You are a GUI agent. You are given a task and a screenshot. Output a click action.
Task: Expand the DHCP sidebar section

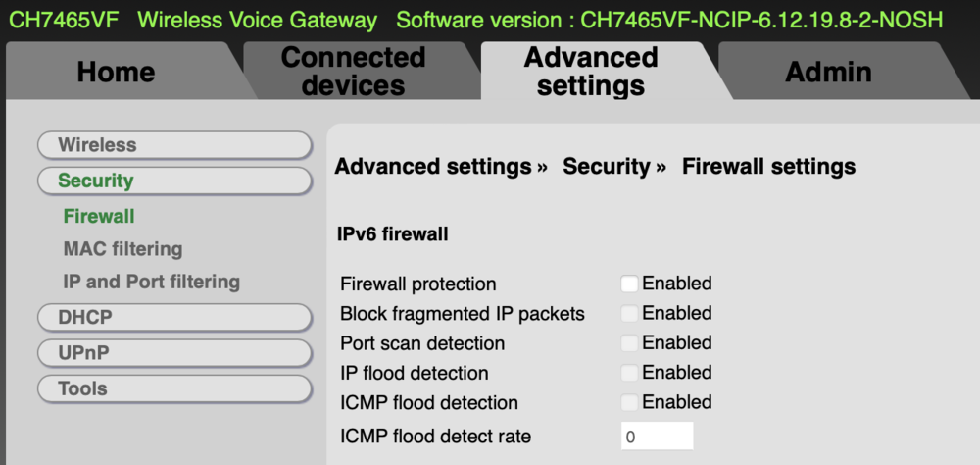pyautogui.click(x=174, y=318)
